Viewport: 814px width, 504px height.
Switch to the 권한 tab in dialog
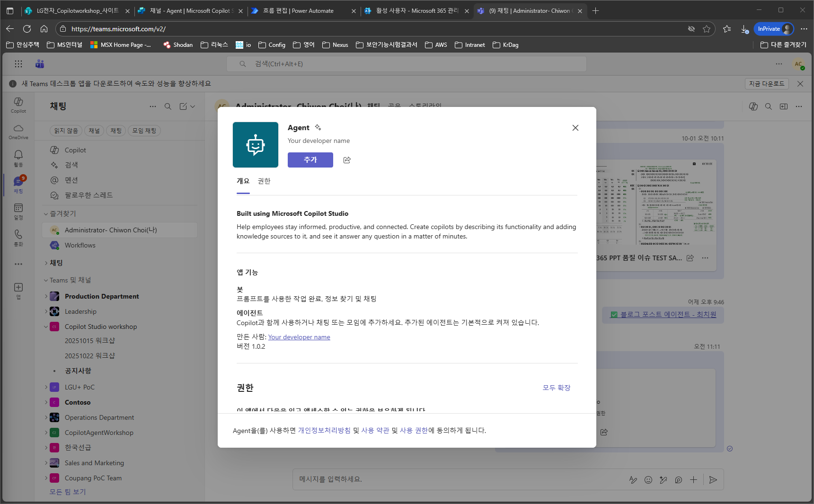[x=264, y=181]
